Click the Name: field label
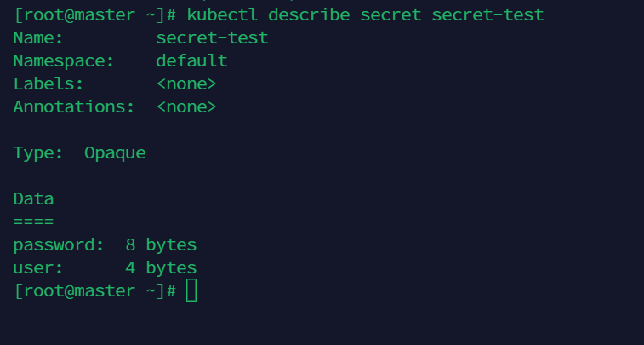 (x=38, y=38)
